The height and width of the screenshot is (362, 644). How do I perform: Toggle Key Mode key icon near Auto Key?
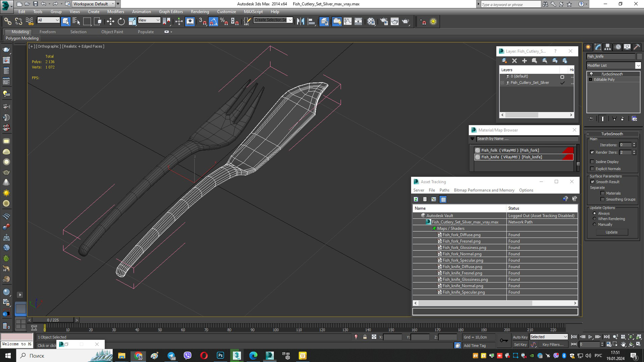pos(503,341)
